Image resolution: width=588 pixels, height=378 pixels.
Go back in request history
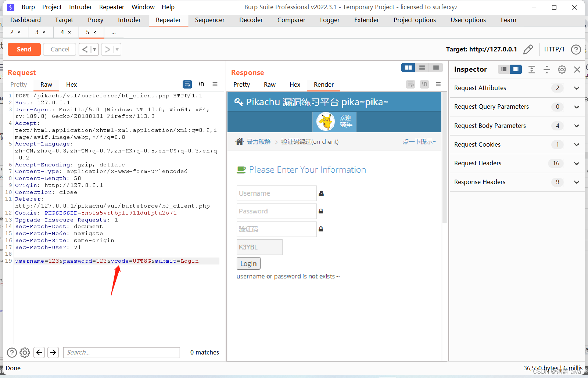(x=85, y=49)
